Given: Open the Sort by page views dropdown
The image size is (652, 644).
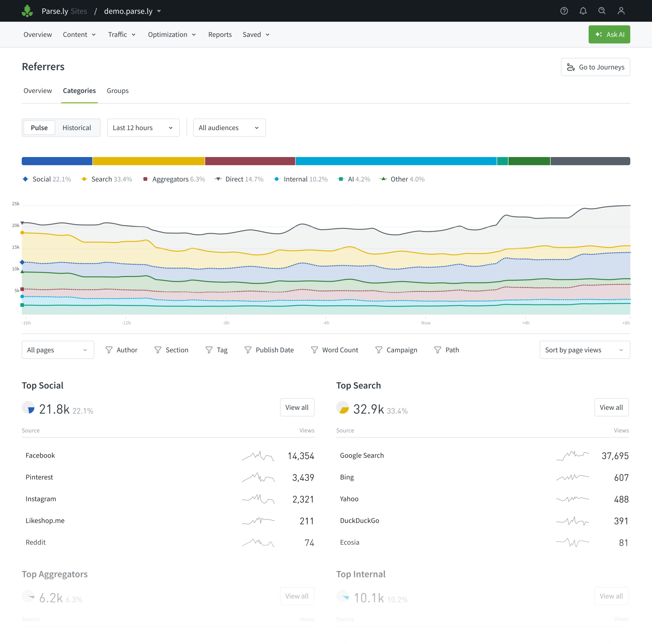Looking at the screenshot, I should [x=584, y=350].
